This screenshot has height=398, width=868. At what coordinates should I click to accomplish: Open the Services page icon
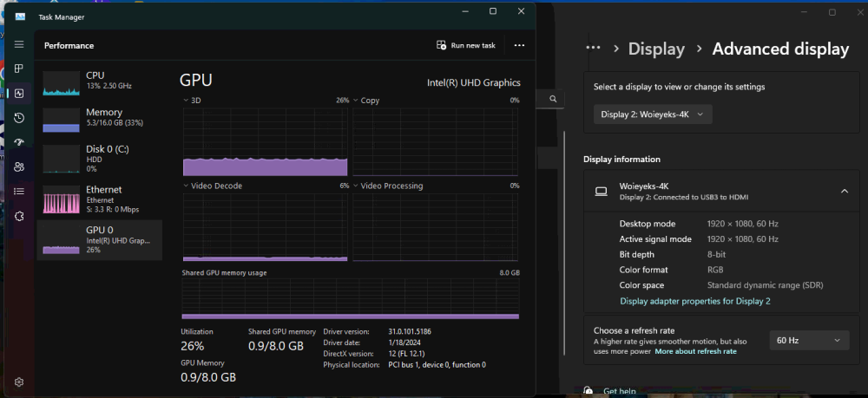[x=19, y=216]
